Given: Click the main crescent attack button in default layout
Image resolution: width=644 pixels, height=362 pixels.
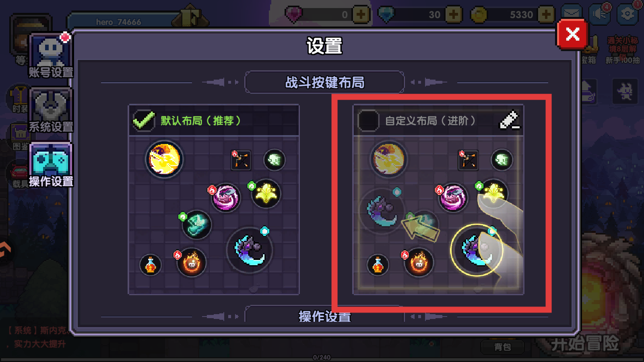Looking at the screenshot, I should coord(250,250).
